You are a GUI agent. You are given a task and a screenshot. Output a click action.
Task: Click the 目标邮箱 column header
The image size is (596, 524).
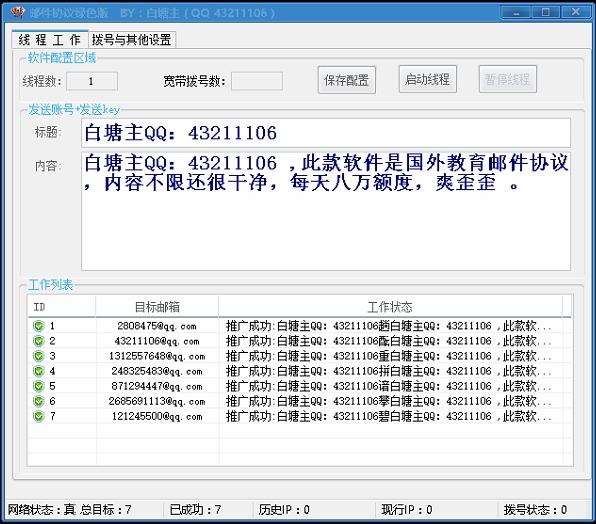(157, 306)
